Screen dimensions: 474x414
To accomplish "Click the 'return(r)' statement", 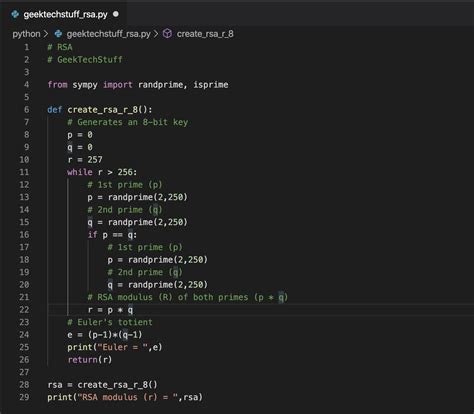I will [x=90, y=360].
